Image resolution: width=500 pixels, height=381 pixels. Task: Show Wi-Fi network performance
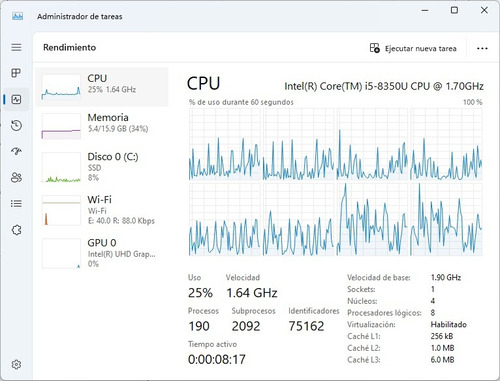coord(102,210)
